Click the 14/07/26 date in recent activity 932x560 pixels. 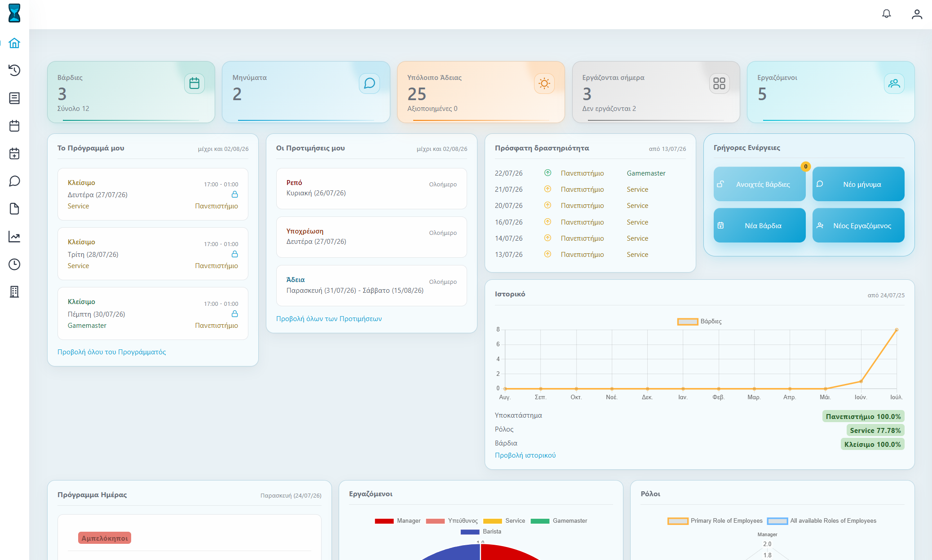pos(508,238)
